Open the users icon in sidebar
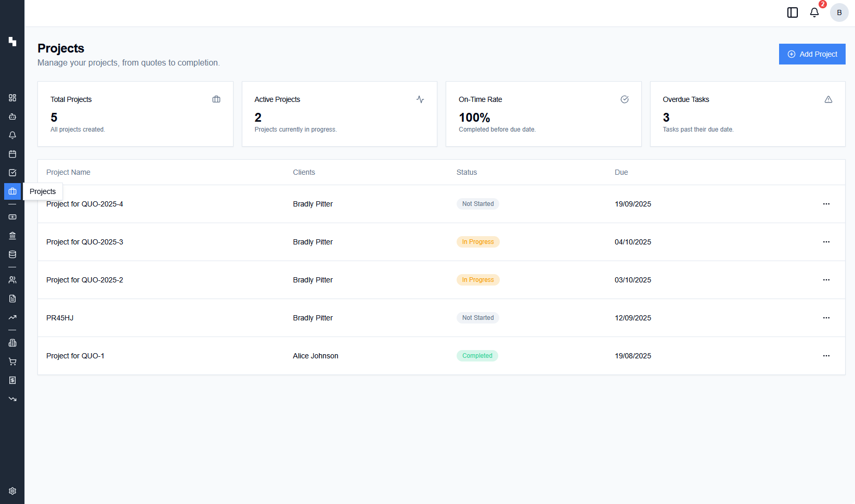Image resolution: width=855 pixels, height=504 pixels. [x=12, y=280]
